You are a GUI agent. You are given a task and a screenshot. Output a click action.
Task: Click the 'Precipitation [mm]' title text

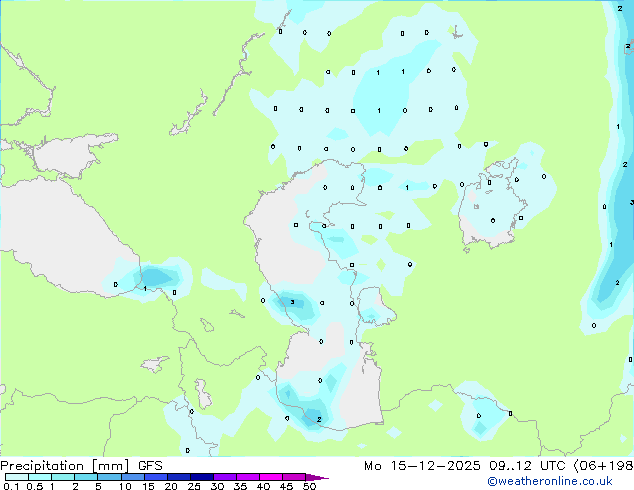[x=65, y=466]
